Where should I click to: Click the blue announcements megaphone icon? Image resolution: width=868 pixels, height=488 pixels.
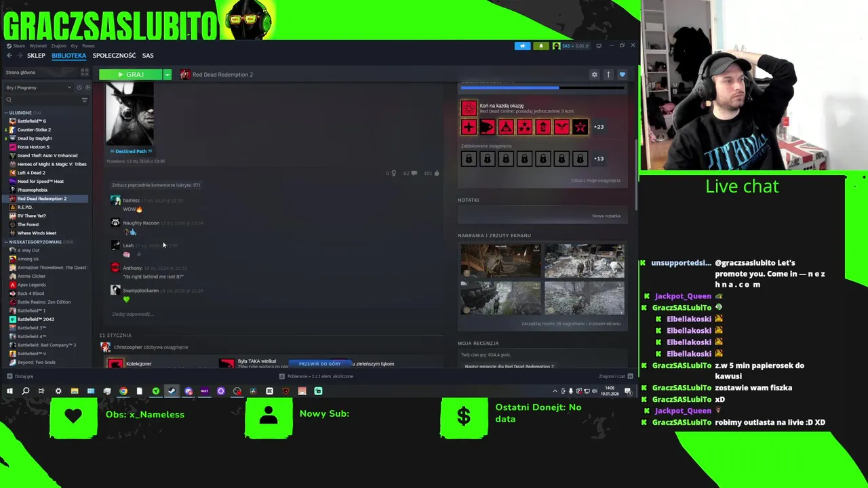[522, 46]
